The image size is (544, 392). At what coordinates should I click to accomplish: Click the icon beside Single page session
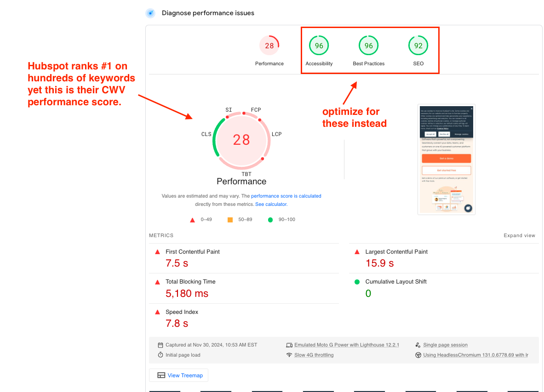tap(418, 345)
